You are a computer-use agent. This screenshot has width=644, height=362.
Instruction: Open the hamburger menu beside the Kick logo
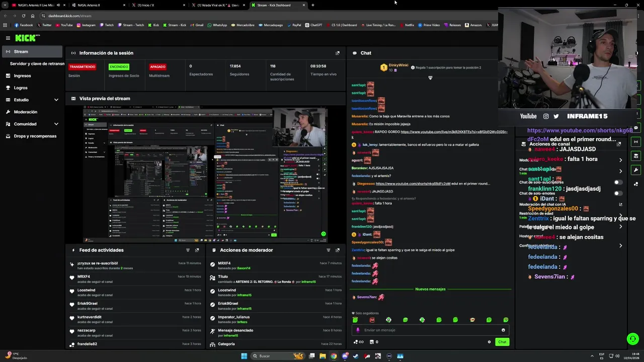coord(8,38)
